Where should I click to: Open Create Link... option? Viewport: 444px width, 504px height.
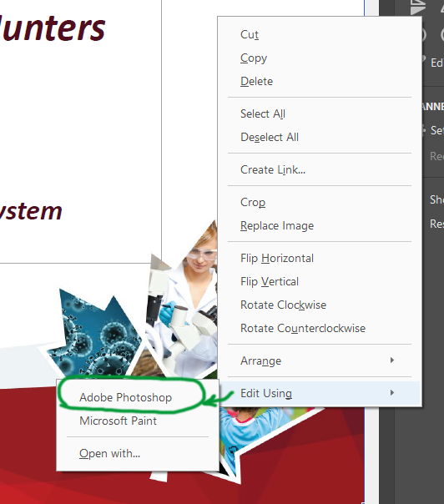pos(320,169)
